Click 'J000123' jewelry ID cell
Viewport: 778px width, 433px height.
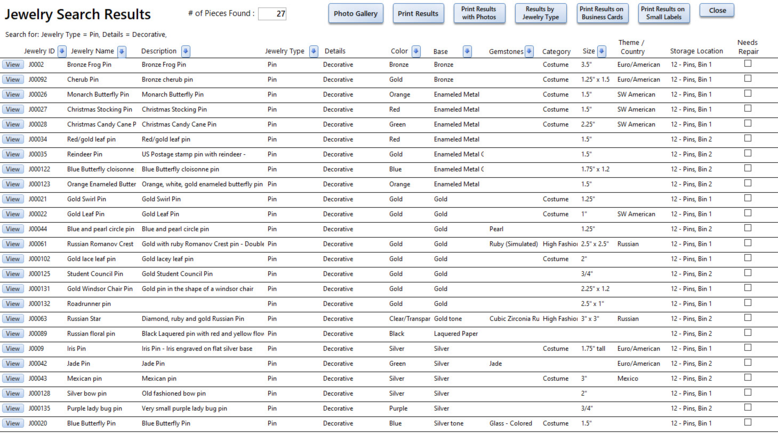(x=39, y=184)
